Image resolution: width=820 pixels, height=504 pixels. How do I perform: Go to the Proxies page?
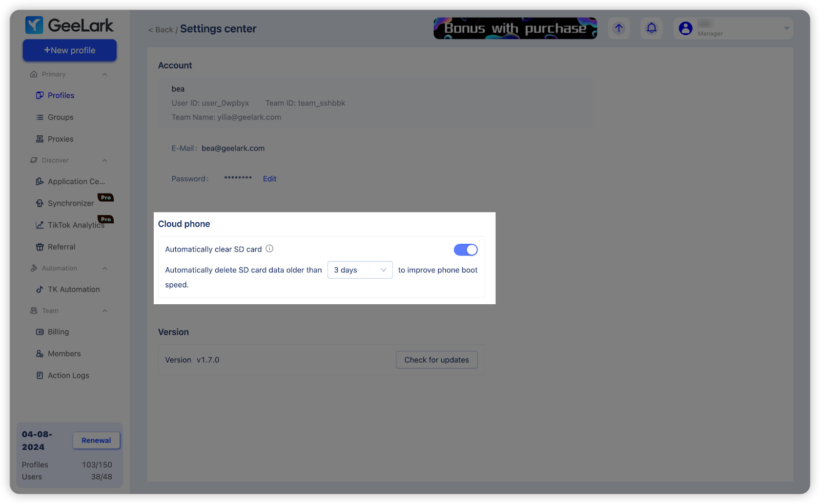[x=60, y=139]
